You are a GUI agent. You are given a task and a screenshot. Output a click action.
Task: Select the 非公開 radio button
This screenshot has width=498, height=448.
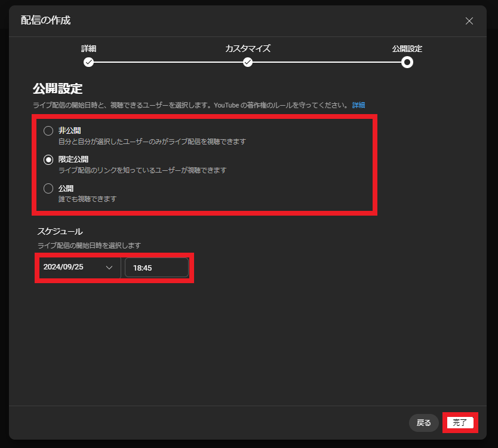click(48, 131)
